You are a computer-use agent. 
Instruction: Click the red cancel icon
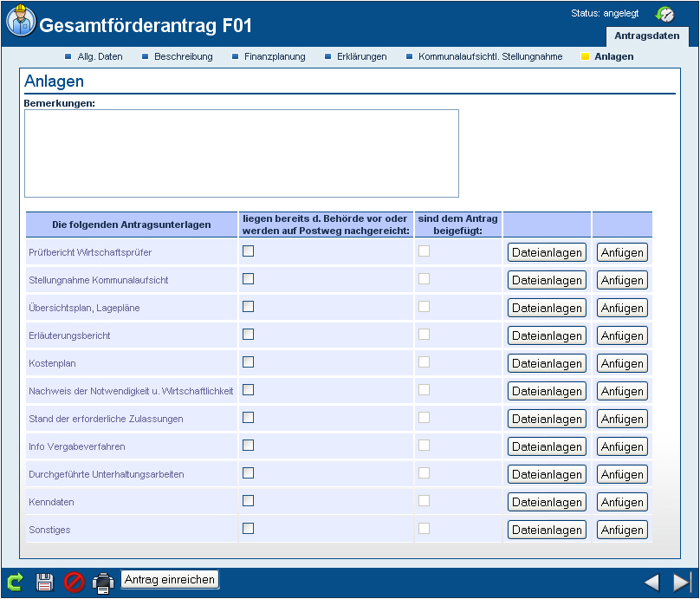pos(75,583)
